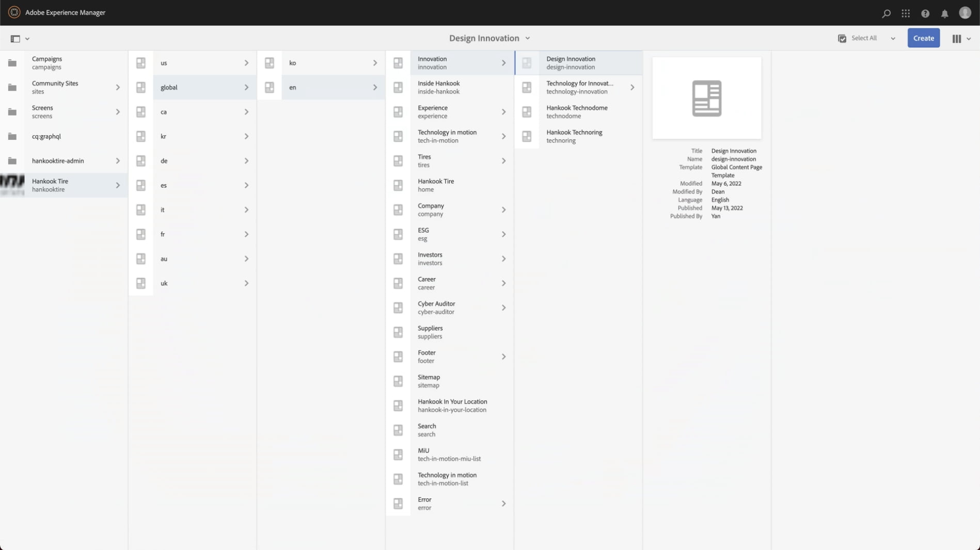Select the Innovation page row
980x550 pixels.
click(450, 63)
